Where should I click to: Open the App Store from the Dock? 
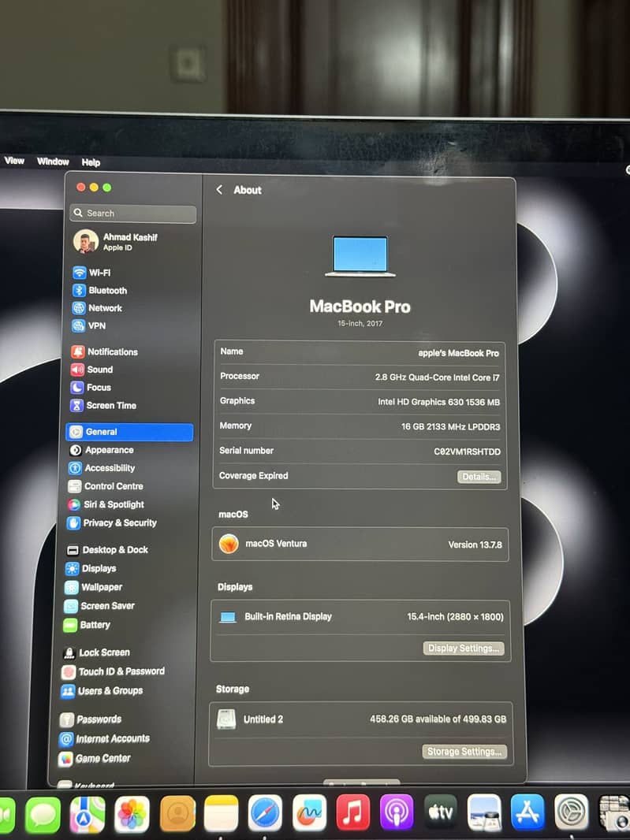pyautogui.click(x=527, y=812)
